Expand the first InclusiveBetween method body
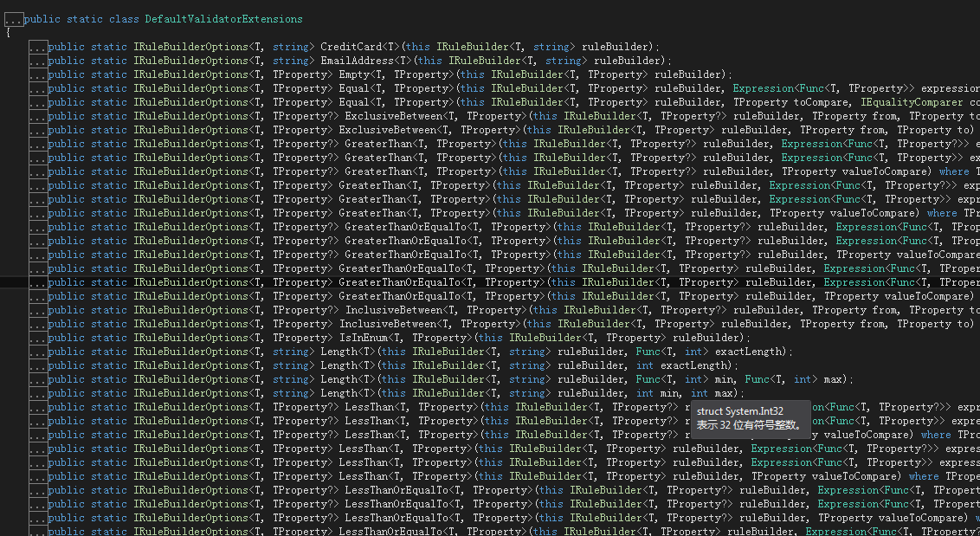This screenshot has height=536, width=980. pos(38,309)
